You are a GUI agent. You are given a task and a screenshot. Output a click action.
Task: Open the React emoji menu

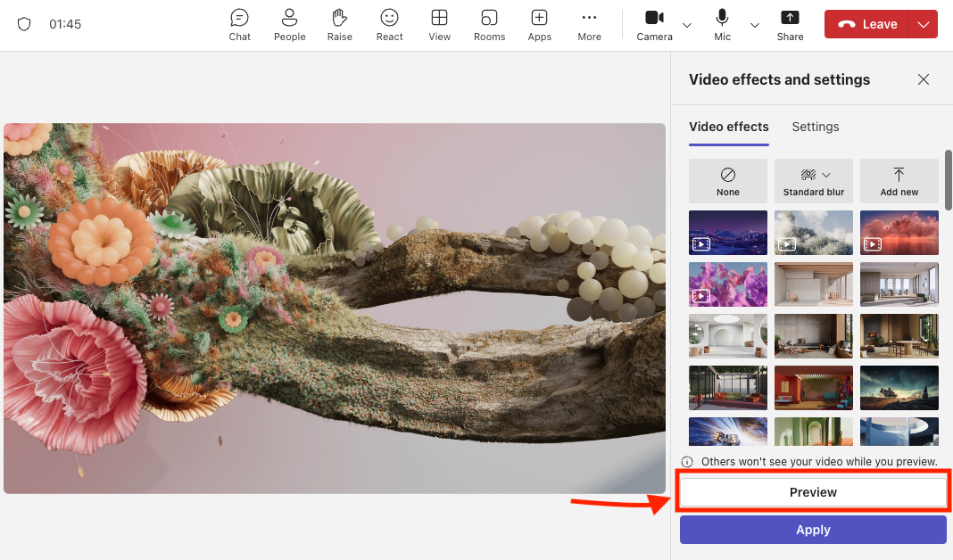click(x=389, y=25)
